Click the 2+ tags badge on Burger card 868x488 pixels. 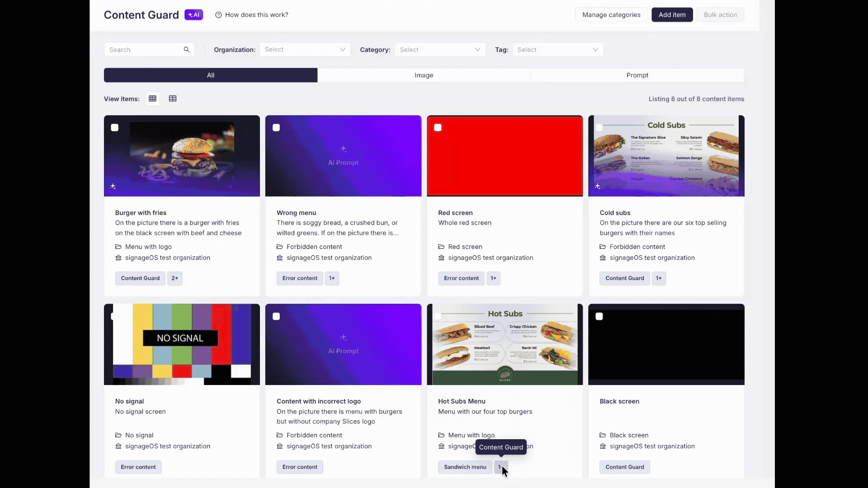tap(175, 278)
